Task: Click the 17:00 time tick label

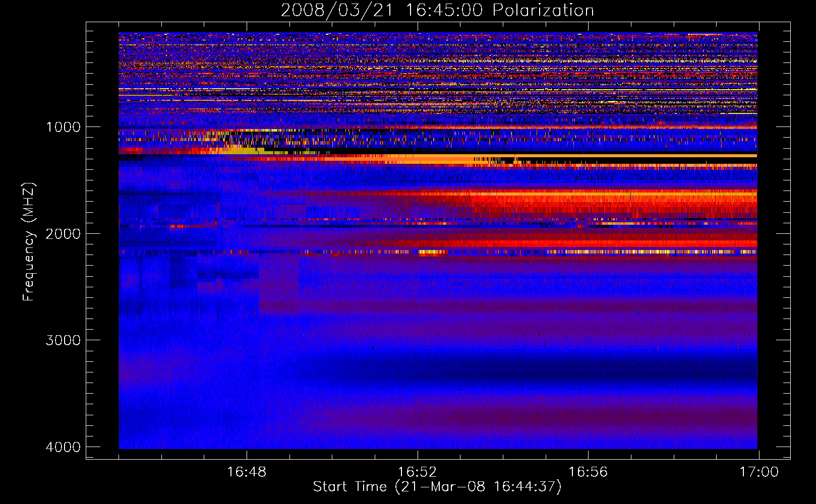Action: click(759, 472)
